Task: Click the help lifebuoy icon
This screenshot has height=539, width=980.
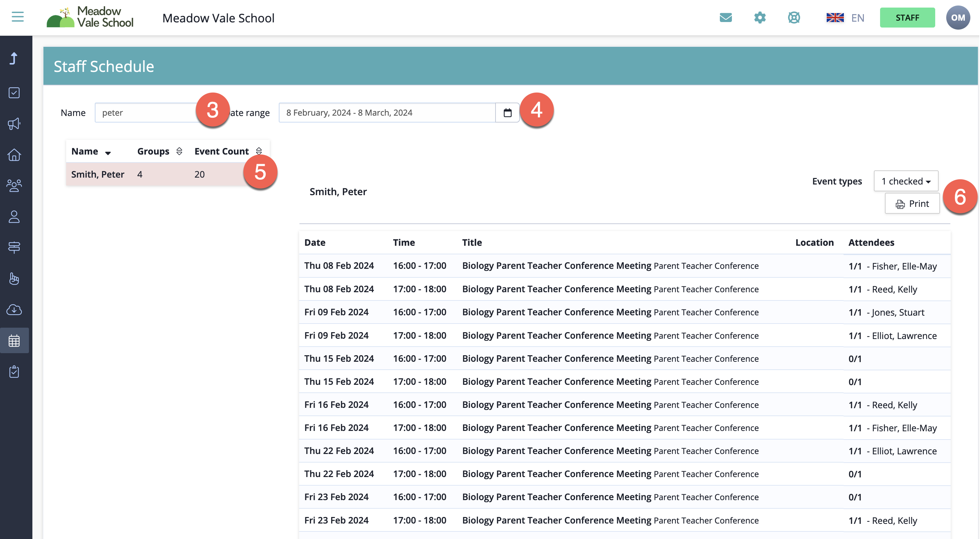Action: (794, 18)
